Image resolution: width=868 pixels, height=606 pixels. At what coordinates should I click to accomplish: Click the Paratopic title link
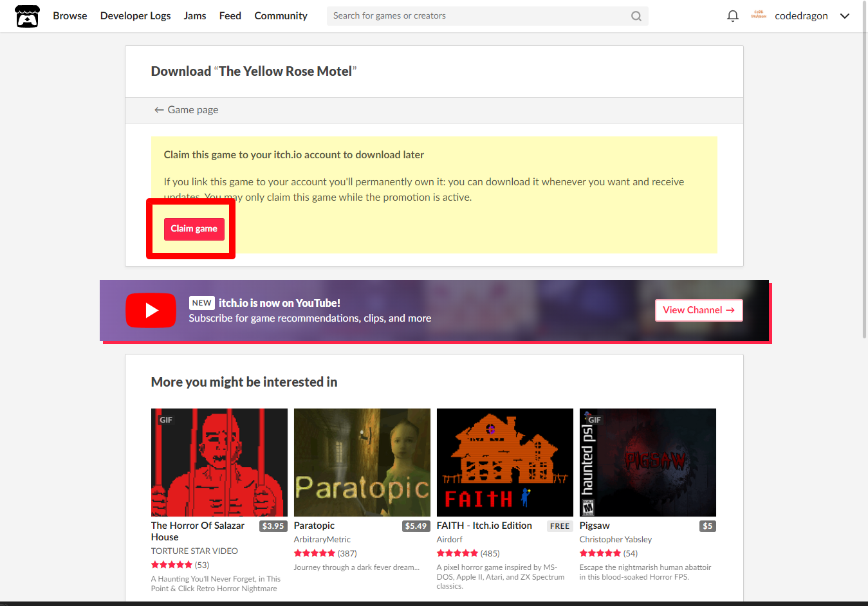(x=314, y=526)
